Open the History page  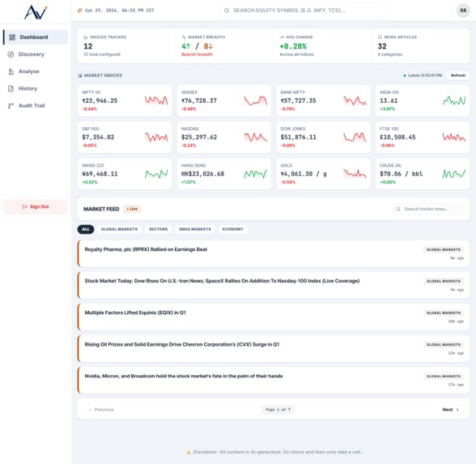(x=36, y=89)
